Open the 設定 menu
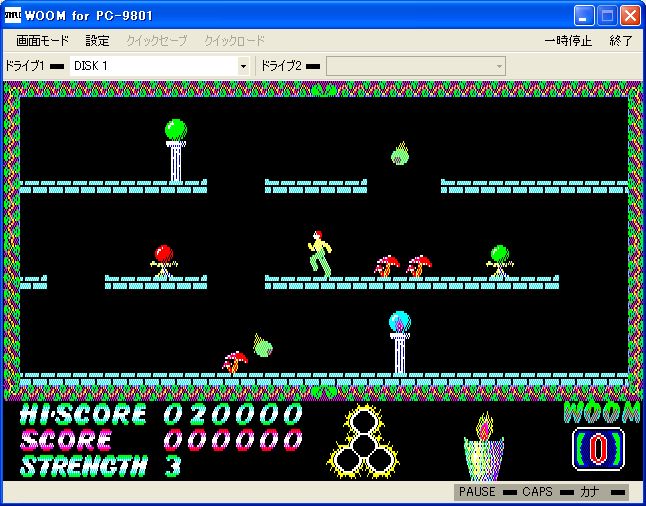Viewport: 646px width, 506px height. pos(98,41)
